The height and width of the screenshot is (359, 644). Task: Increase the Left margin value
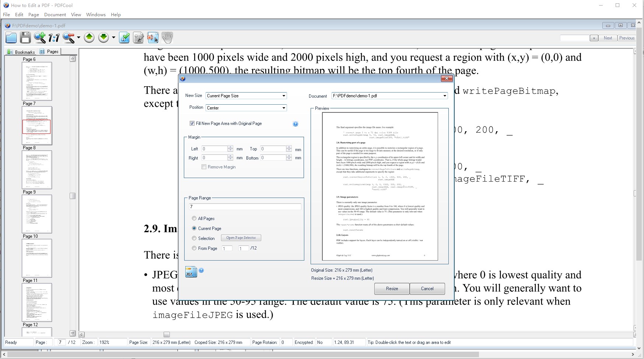pyautogui.click(x=230, y=147)
